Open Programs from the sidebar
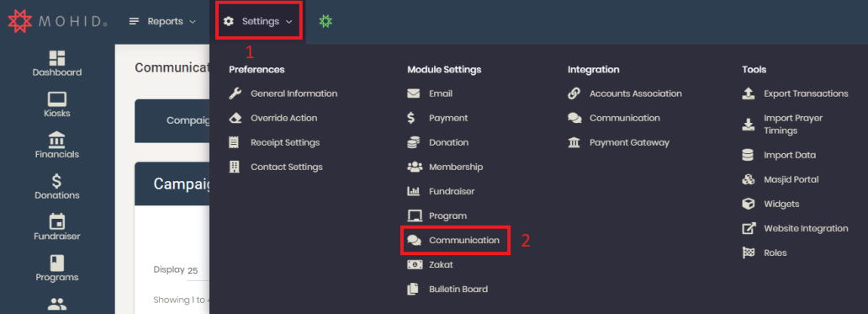Viewport: 868px width, 314px height. (57, 269)
